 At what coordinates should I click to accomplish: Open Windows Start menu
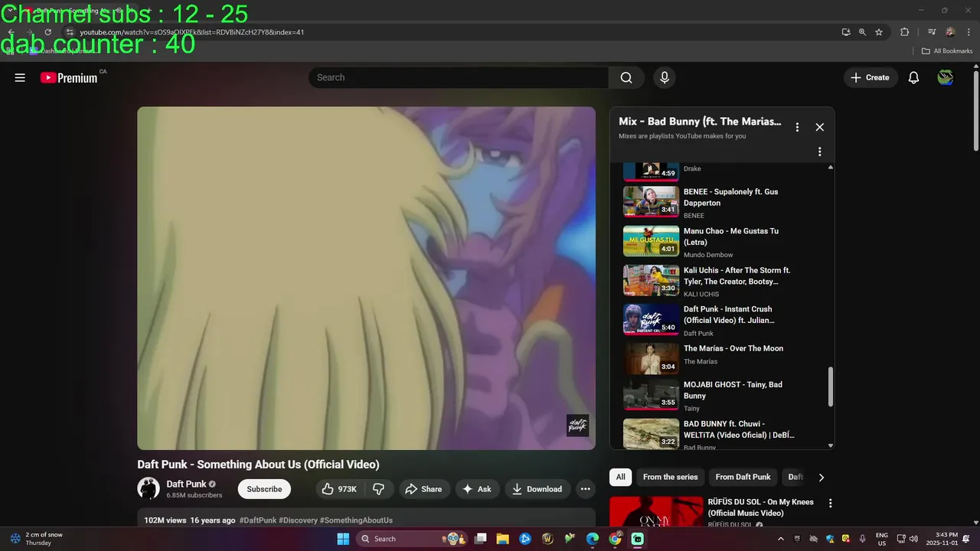point(342,539)
